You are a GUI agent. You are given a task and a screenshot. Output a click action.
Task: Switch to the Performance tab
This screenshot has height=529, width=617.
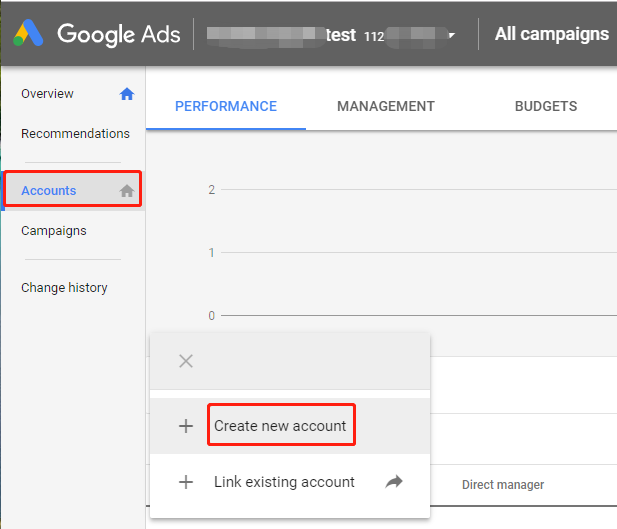pyautogui.click(x=226, y=106)
